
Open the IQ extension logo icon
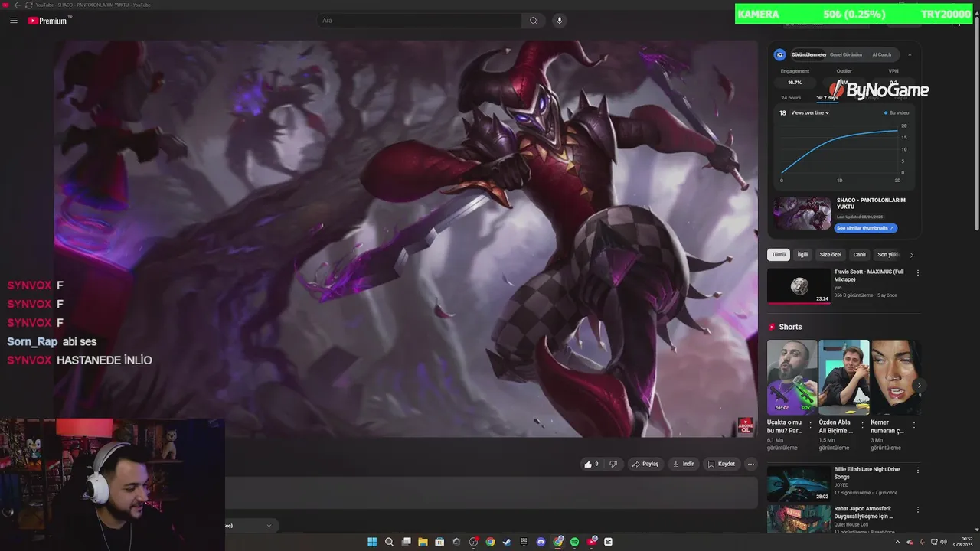[779, 54]
